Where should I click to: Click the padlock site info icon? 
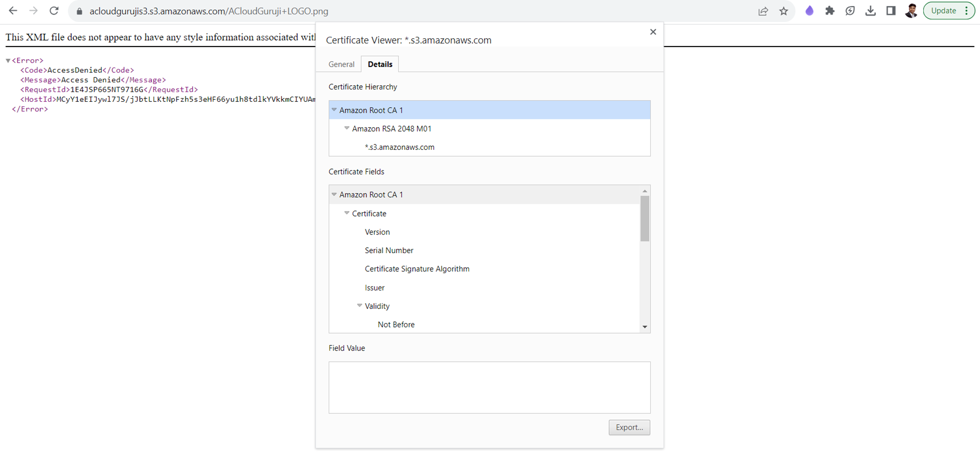pyautogui.click(x=79, y=11)
